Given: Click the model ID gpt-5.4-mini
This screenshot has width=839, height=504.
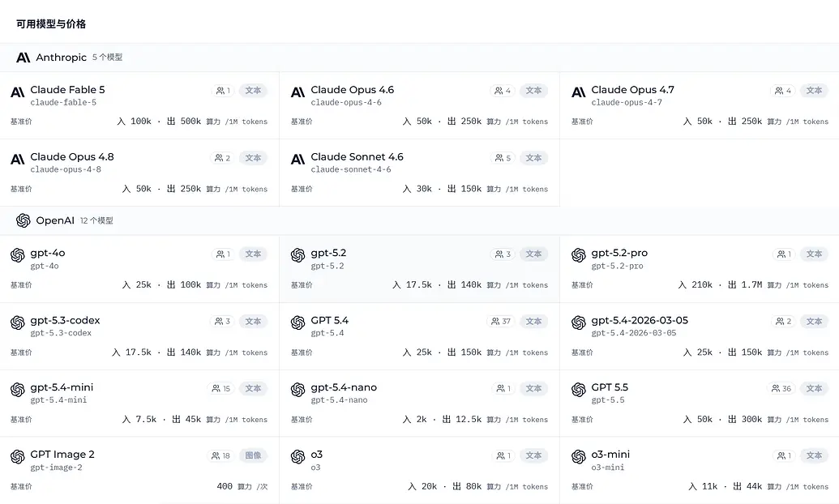Looking at the screenshot, I should (58, 400).
